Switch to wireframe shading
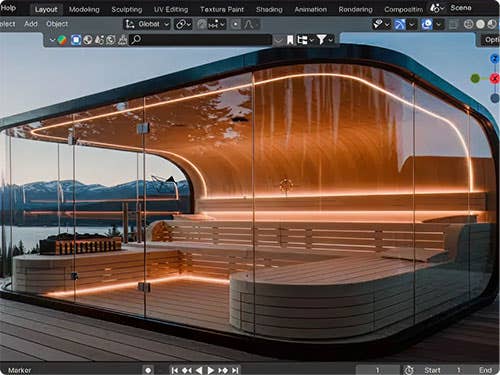The height and width of the screenshot is (375, 500). tap(468, 24)
